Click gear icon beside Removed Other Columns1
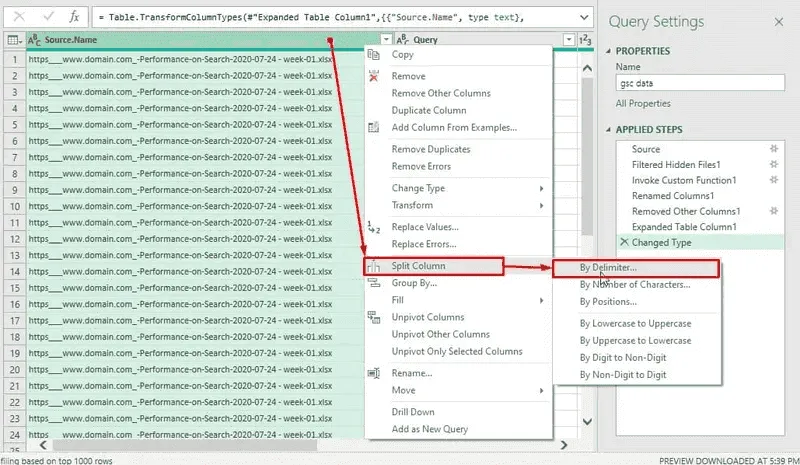Screen dimensions: 800x465 [771, 211]
